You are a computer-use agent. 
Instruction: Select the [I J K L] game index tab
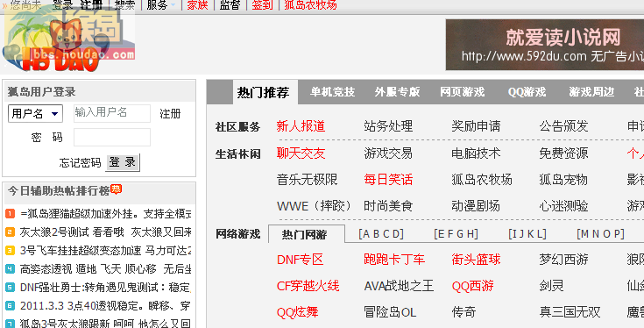[x=527, y=234]
